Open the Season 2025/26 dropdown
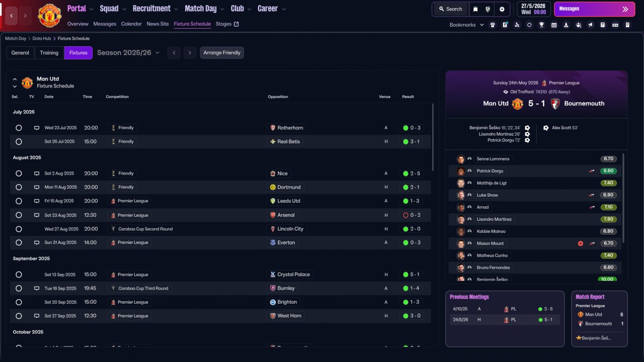The image size is (644, 362). [x=128, y=53]
